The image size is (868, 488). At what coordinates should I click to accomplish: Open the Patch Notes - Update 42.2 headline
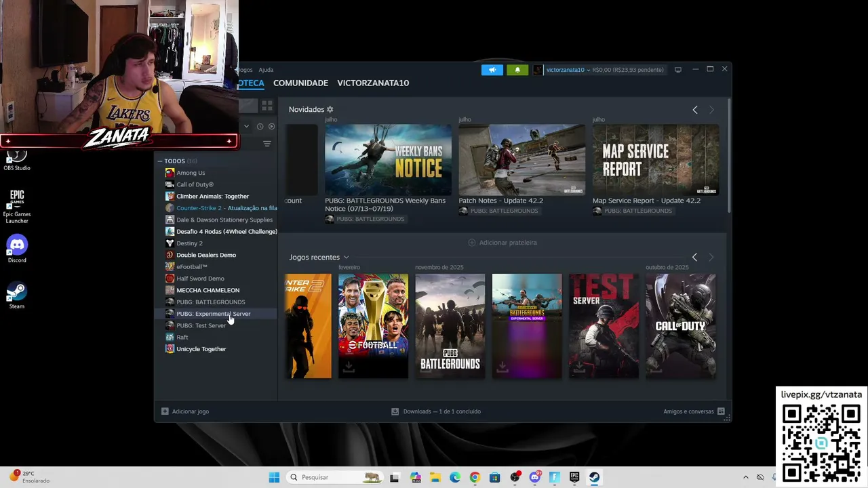click(501, 201)
